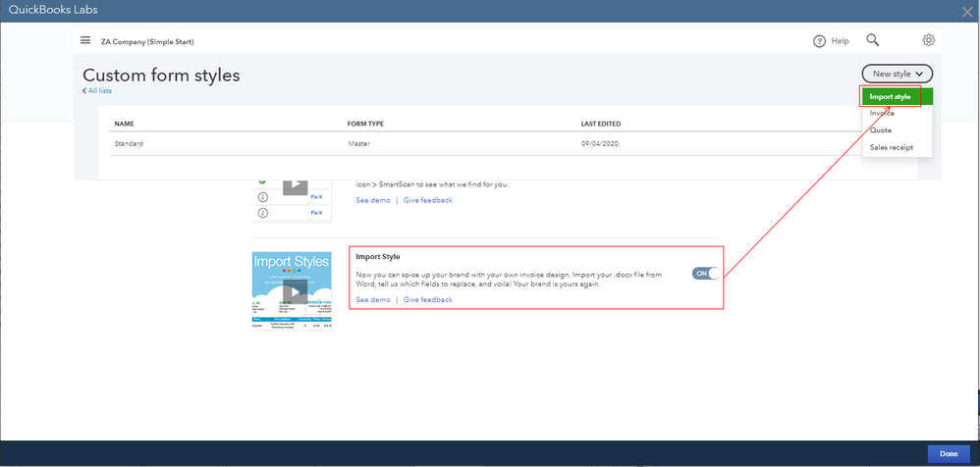
Task: Click the Help text label
Action: pos(840,41)
